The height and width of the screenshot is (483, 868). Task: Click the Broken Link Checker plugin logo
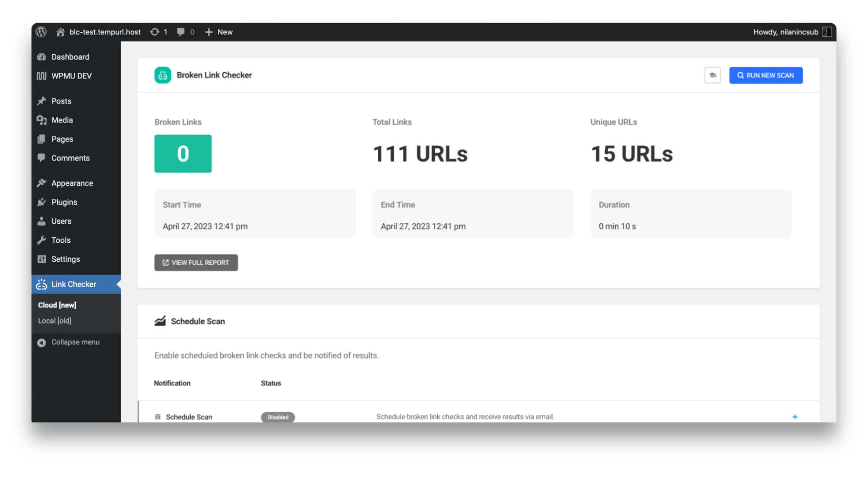tap(162, 75)
